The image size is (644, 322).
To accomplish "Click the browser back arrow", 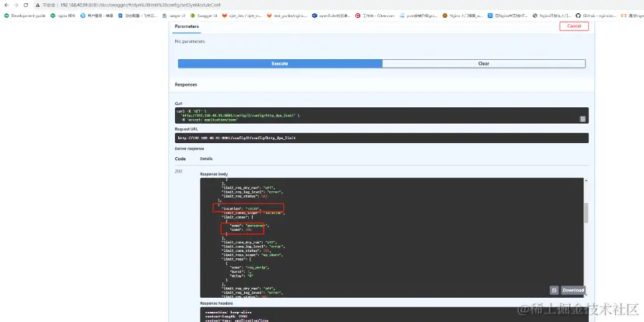I will click(x=6, y=5).
